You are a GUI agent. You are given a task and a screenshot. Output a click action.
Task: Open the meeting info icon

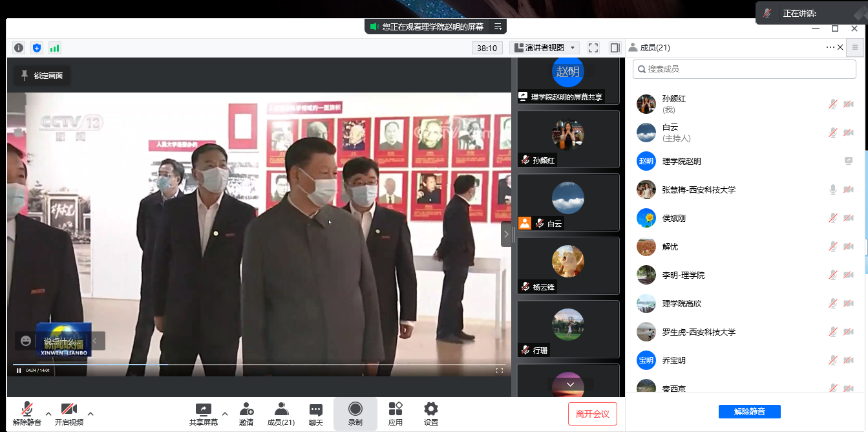19,48
